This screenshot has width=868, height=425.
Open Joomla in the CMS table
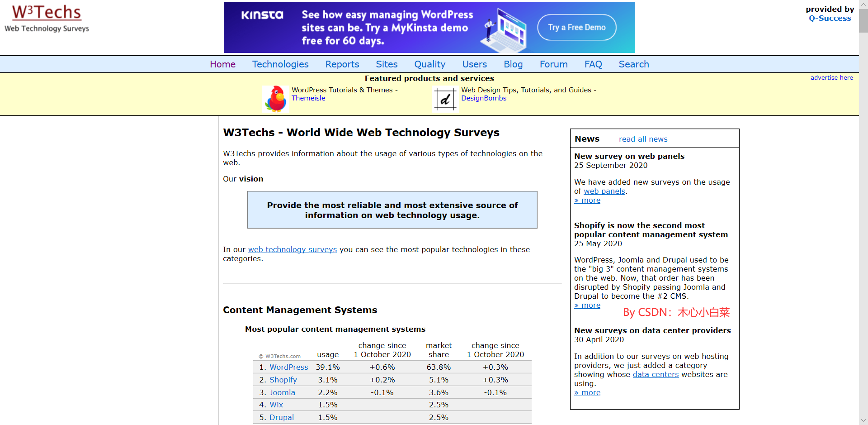[x=282, y=392]
